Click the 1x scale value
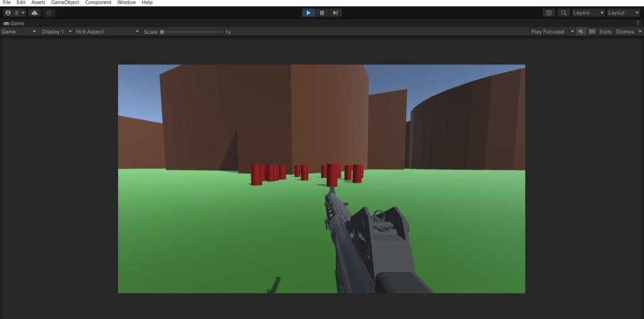The width and height of the screenshot is (644, 319). [x=228, y=32]
